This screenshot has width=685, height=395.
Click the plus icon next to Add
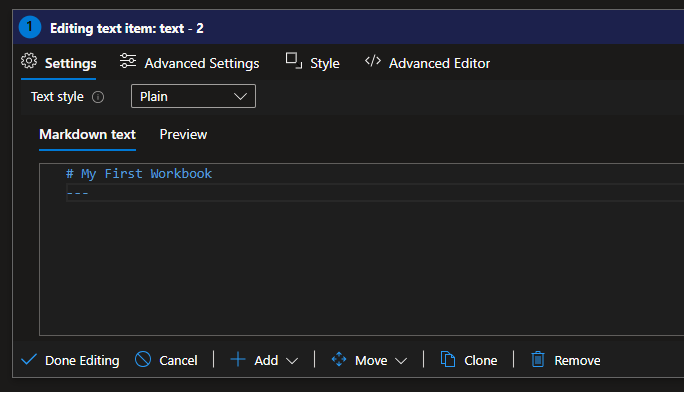tap(238, 360)
